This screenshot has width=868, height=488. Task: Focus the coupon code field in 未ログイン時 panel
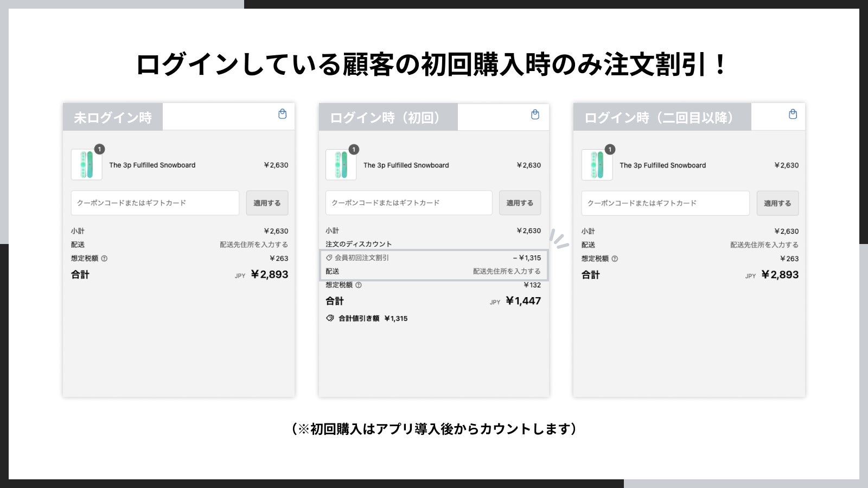[x=155, y=203]
